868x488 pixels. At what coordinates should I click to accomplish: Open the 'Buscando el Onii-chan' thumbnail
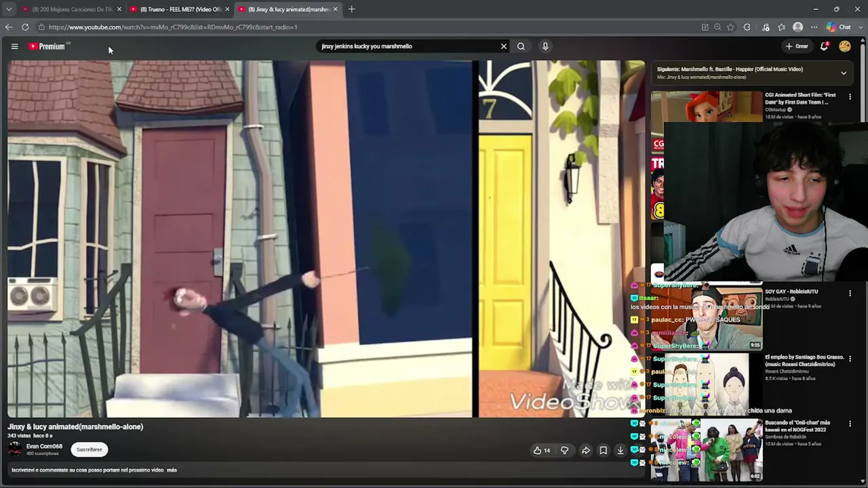point(707,449)
